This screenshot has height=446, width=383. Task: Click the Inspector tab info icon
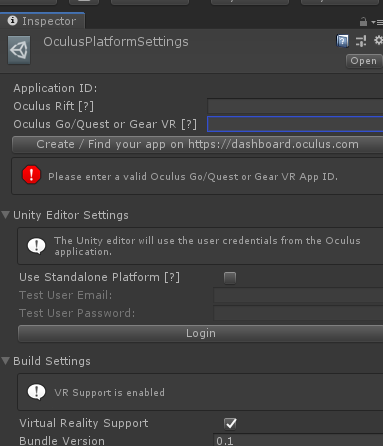coord(12,21)
